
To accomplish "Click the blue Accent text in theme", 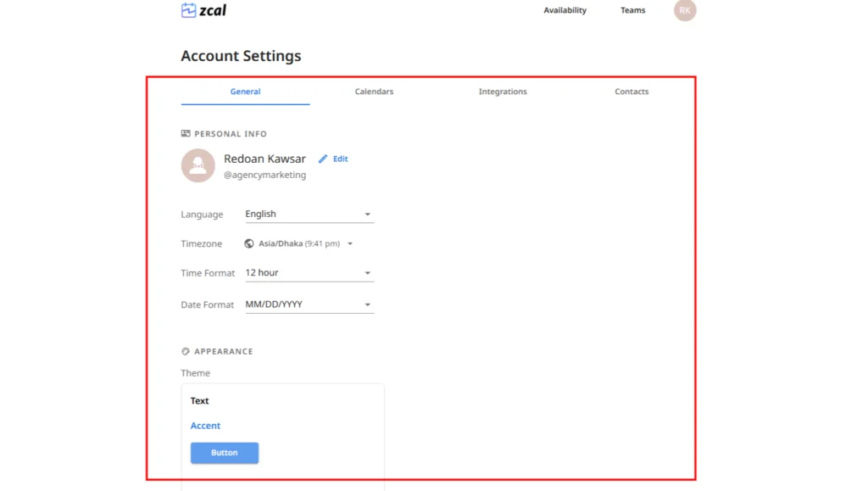I will coord(205,426).
